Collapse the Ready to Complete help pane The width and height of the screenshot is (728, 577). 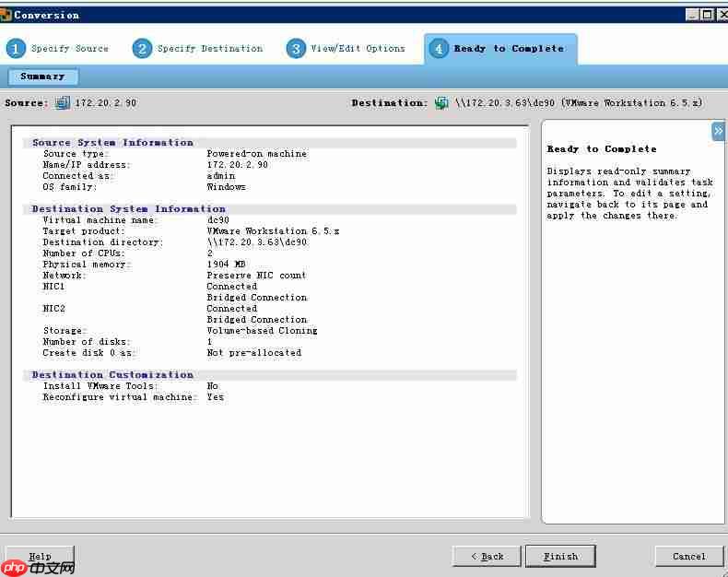[x=718, y=131]
